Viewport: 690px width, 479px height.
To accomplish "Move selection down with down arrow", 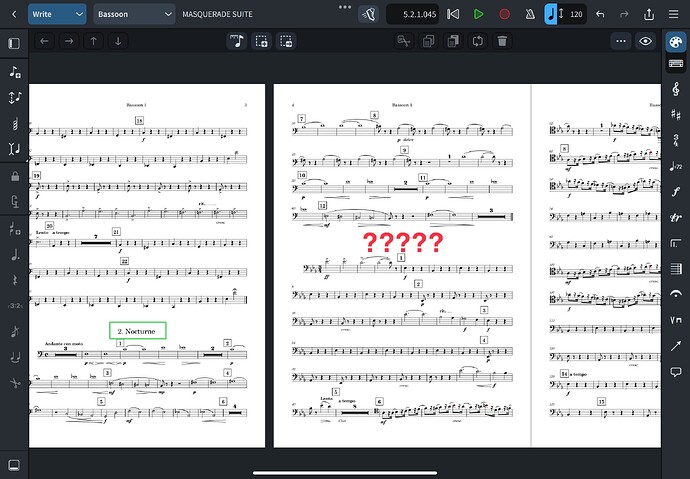I will [118, 41].
